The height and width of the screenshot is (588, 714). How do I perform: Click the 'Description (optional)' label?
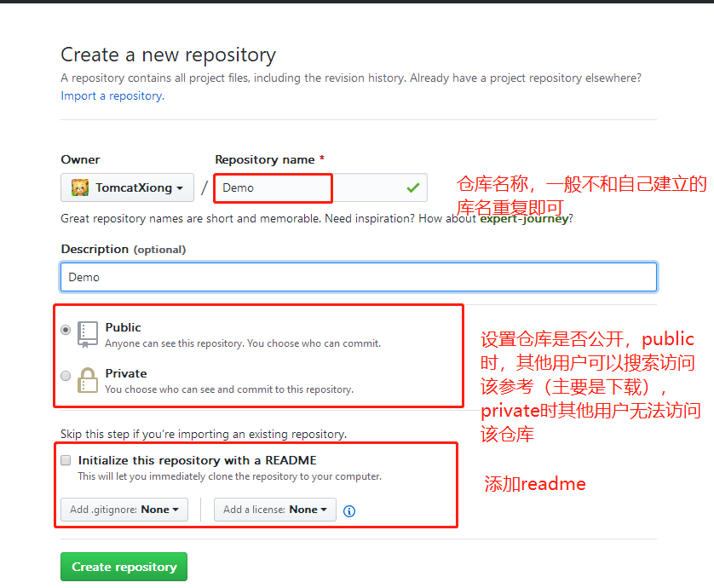tap(124, 250)
